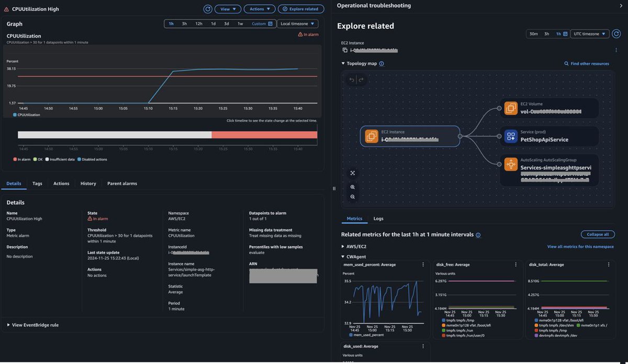Viewport: 628px width, 364px height.
Task: Set alarm graph range to 3h
Action: 184,24
